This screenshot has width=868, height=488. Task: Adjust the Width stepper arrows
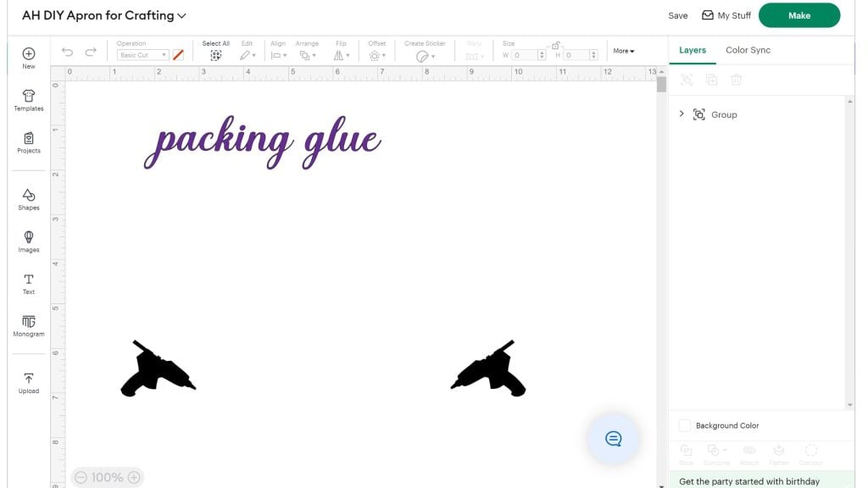[x=542, y=55]
